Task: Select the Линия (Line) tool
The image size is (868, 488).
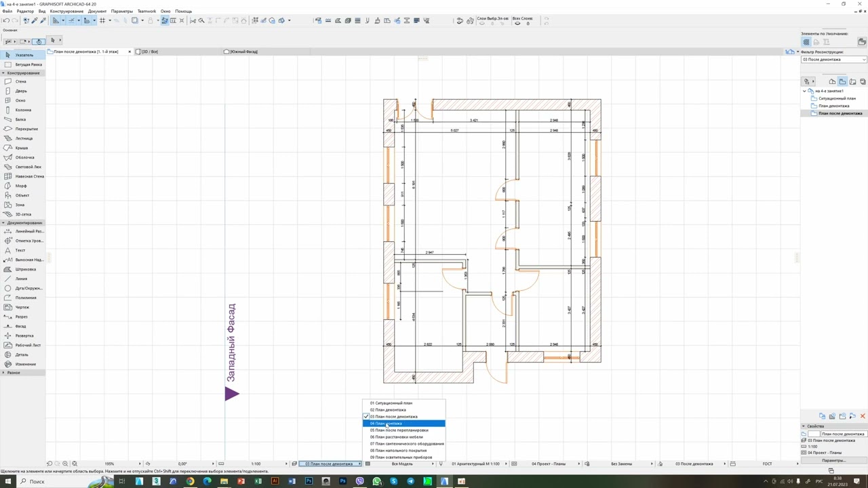Action: pyautogui.click(x=21, y=279)
